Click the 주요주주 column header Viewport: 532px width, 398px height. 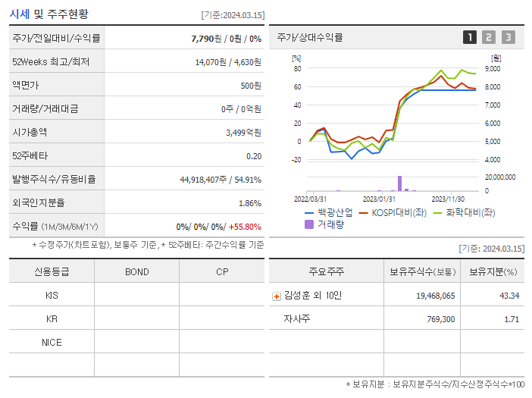(x=327, y=271)
